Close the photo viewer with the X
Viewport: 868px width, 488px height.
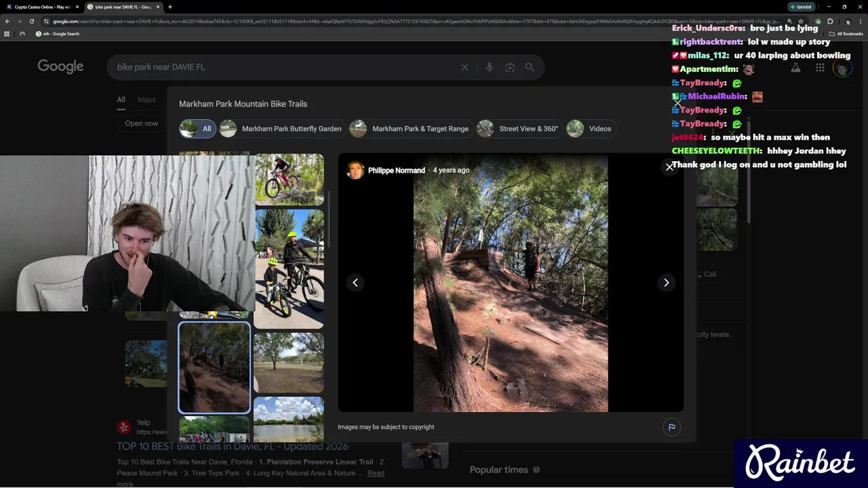click(669, 167)
